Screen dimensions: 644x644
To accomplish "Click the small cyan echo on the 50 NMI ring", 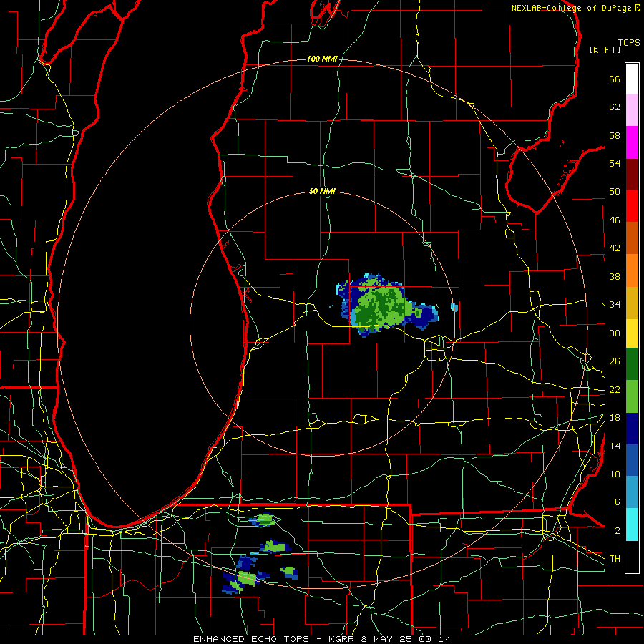I will tap(454, 307).
